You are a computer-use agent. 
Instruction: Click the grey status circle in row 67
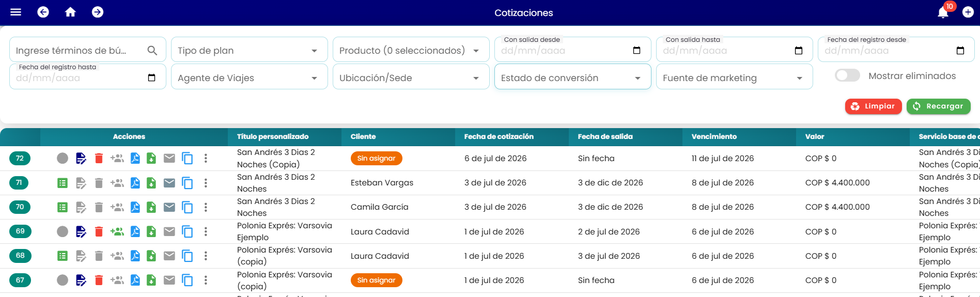63,280
